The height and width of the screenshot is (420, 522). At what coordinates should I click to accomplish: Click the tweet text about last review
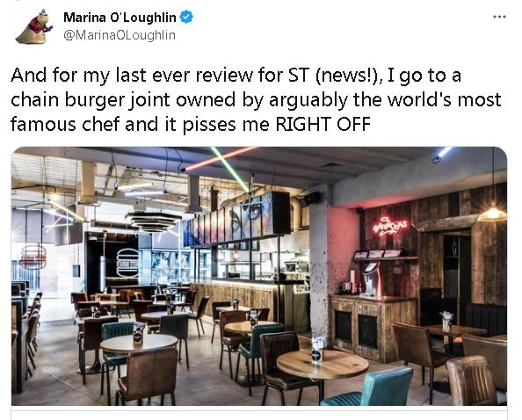(256, 99)
